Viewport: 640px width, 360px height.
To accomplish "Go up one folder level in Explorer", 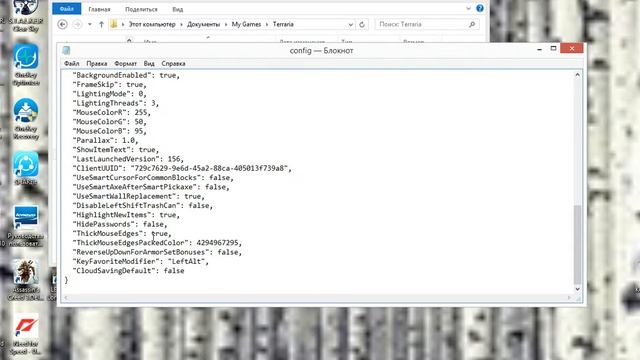I will click(101, 24).
